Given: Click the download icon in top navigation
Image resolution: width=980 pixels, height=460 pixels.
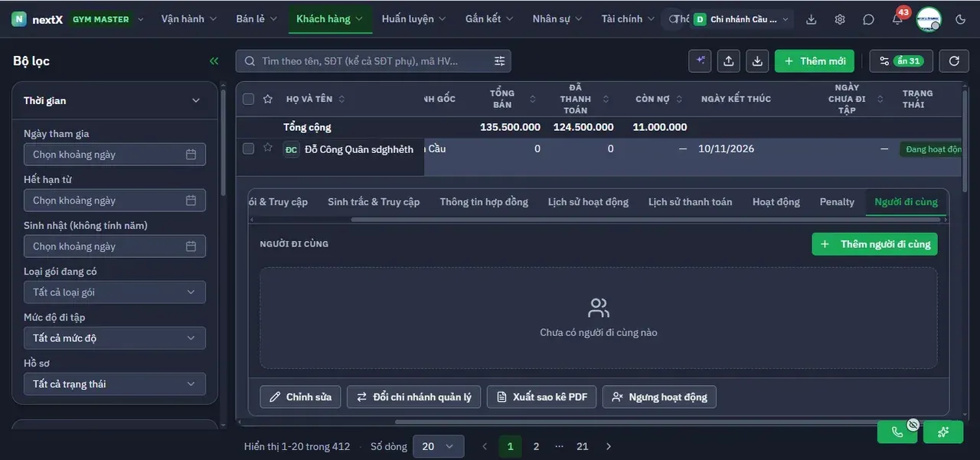Looking at the screenshot, I should pos(812,19).
